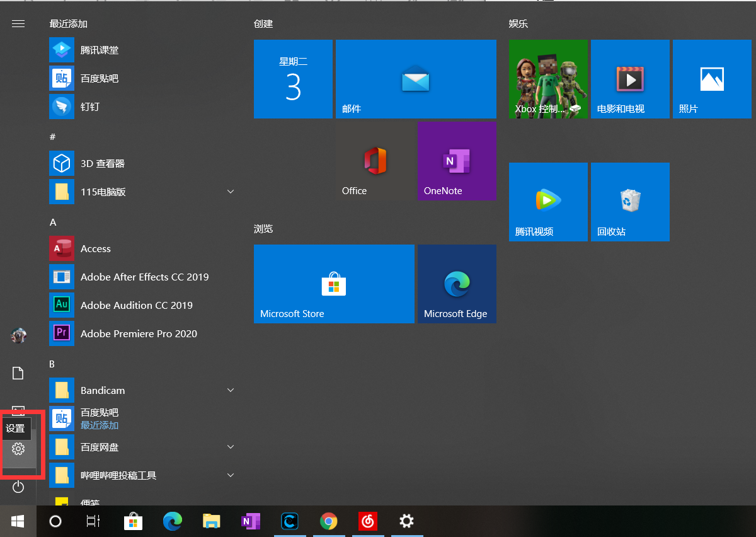Click the 娱乐 tile group title
This screenshot has width=756, height=537.
[x=518, y=24]
